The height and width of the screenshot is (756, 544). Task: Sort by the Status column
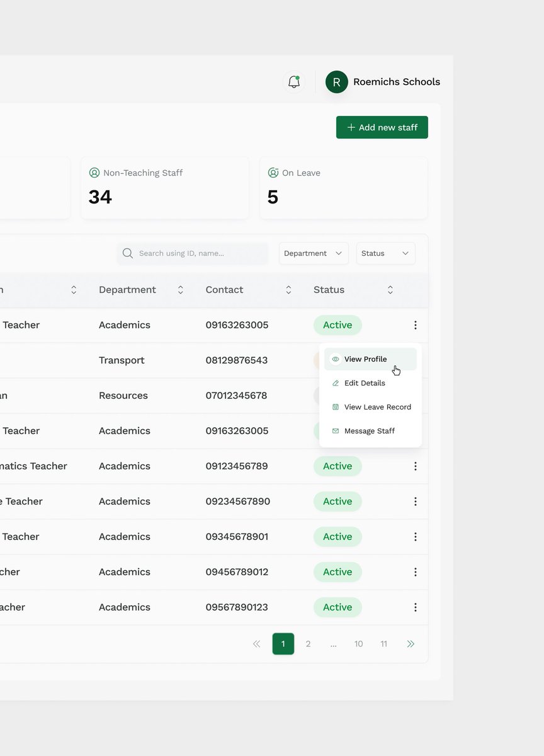(390, 290)
